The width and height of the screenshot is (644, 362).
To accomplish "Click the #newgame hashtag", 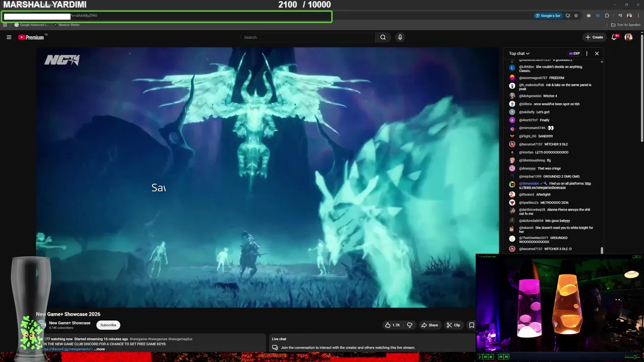I will click(x=138, y=339).
